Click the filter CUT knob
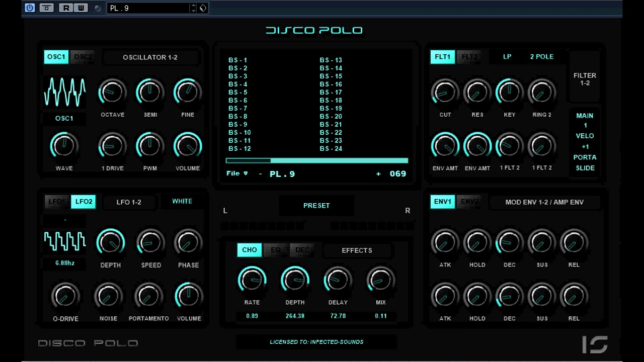The width and height of the screenshot is (644, 362). tap(445, 93)
